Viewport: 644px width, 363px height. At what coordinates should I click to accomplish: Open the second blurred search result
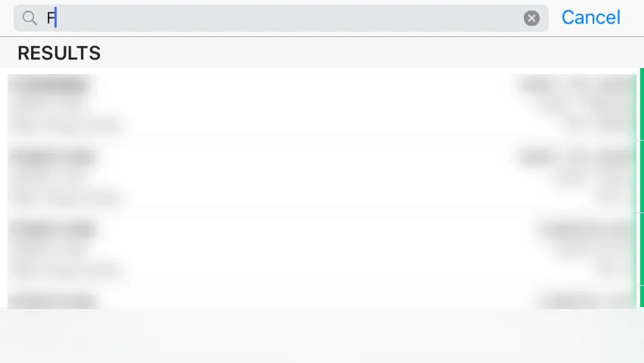[x=321, y=176]
